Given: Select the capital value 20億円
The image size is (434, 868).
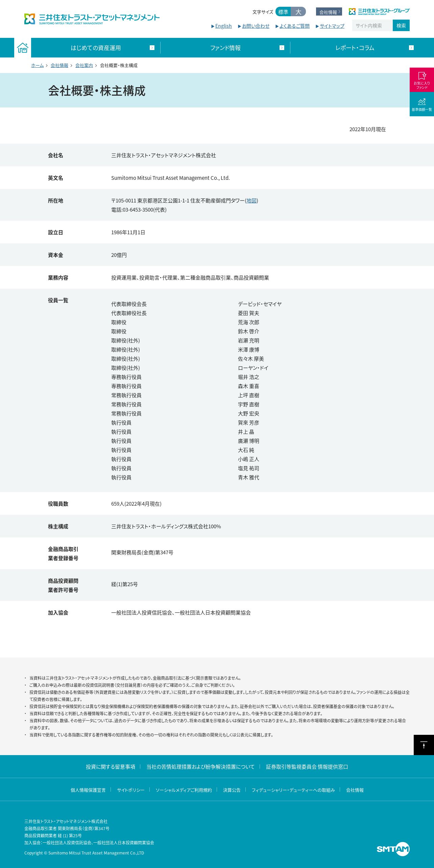Looking at the screenshot, I should click(x=119, y=255).
